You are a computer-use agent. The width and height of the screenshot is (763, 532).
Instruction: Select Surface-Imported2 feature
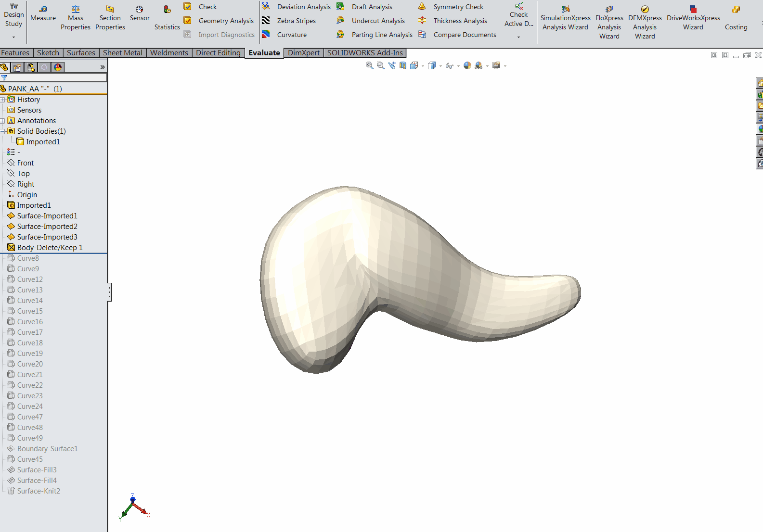tap(42, 227)
